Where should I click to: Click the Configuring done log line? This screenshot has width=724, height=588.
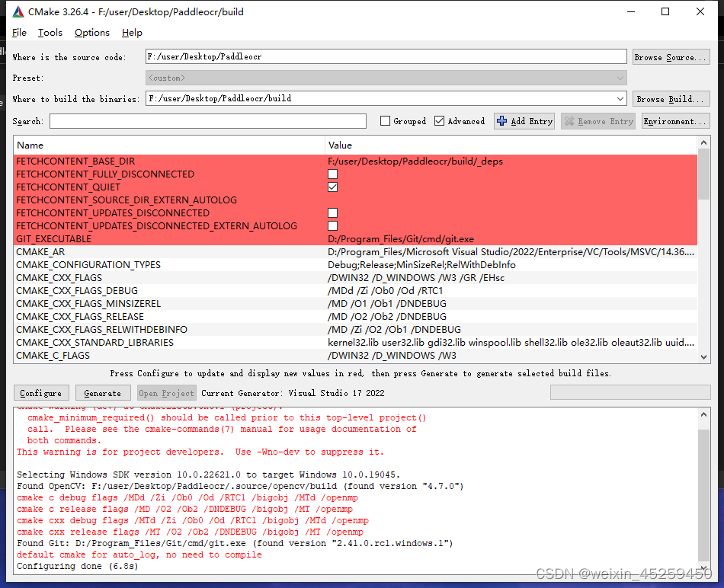78,566
